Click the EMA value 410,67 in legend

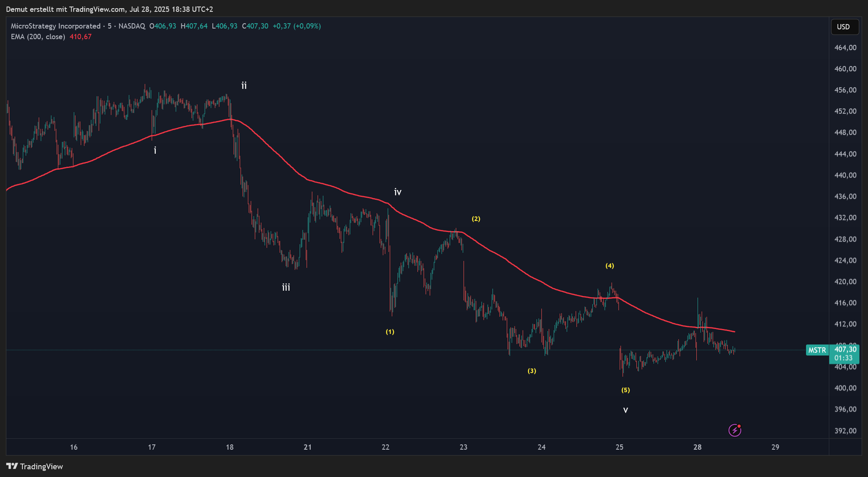[80, 37]
